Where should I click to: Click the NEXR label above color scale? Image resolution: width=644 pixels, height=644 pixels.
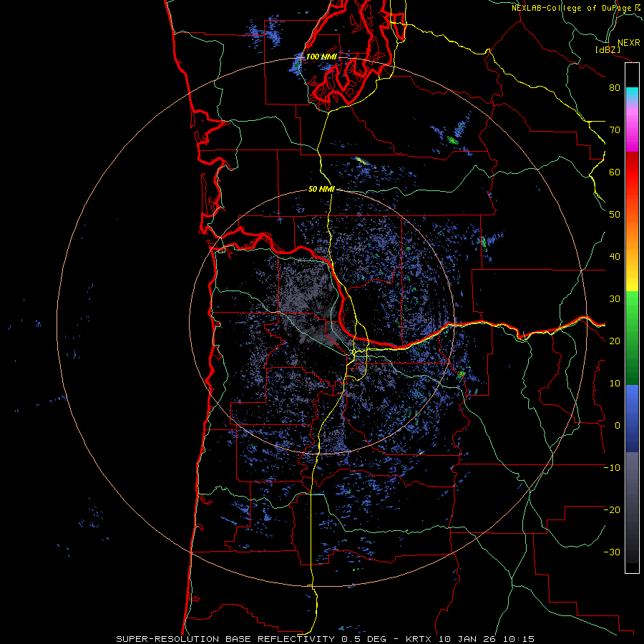click(x=629, y=43)
